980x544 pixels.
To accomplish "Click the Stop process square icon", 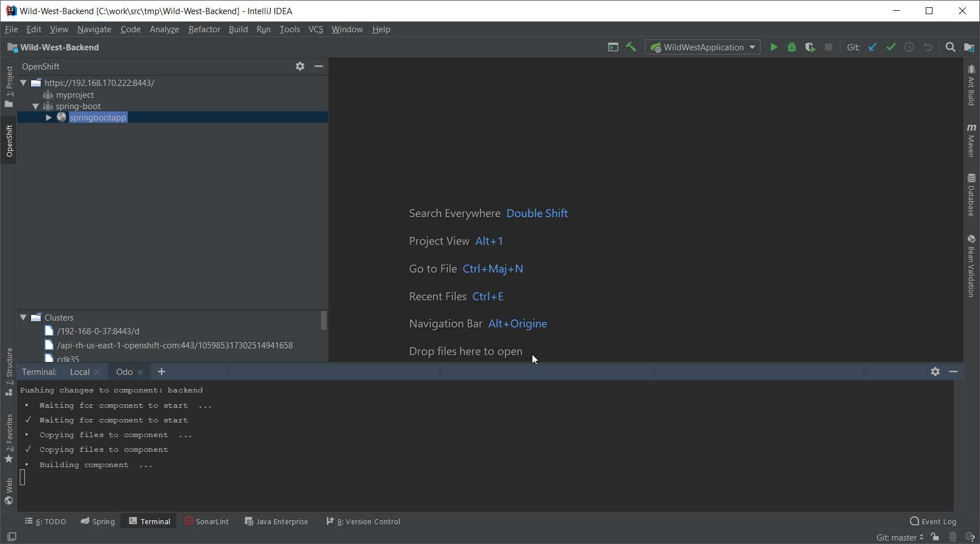I will click(829, 47).
